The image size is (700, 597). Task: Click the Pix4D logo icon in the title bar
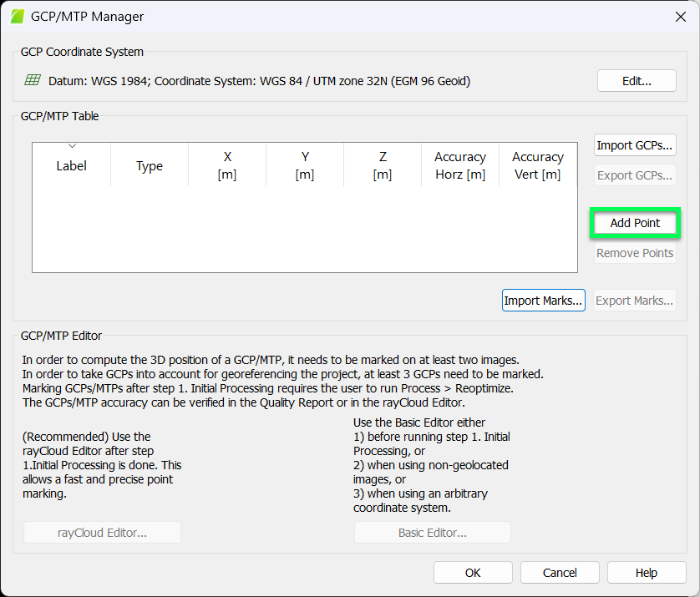pyautogui.click(x=18, y=16)
